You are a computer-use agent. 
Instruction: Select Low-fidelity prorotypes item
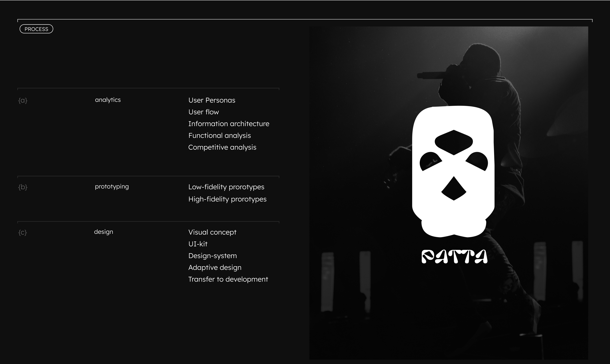[226, 187]
